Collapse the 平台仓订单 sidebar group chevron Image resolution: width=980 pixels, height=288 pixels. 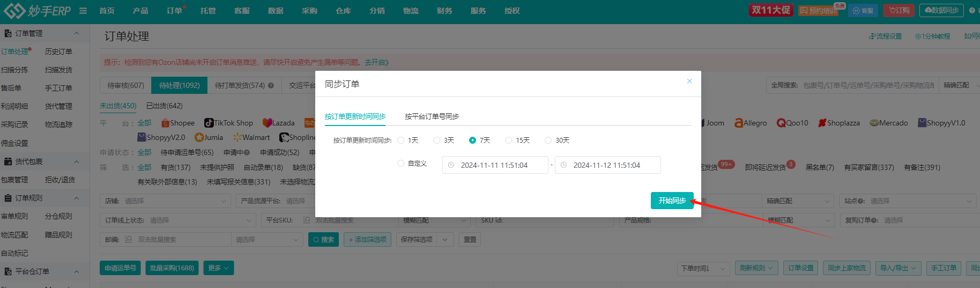(x=77, y=271)
